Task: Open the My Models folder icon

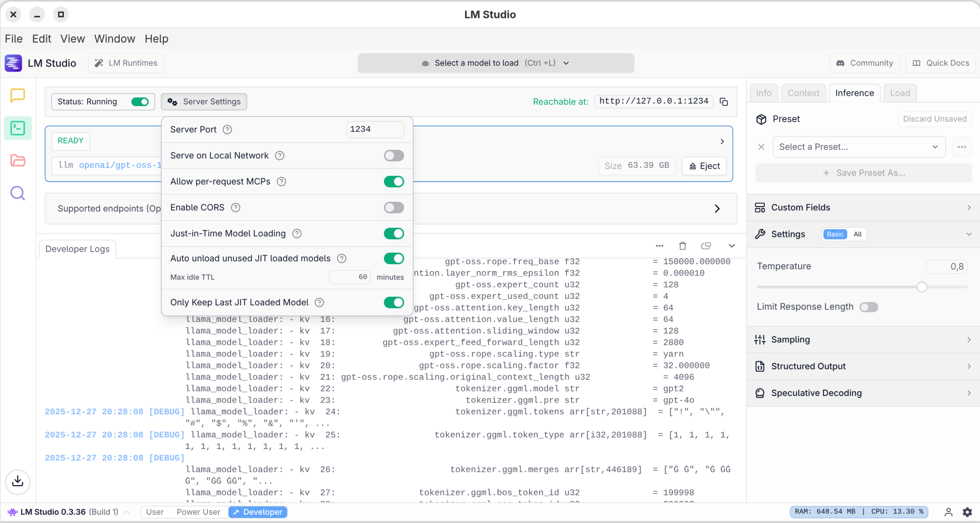Action: pos(18,160)
